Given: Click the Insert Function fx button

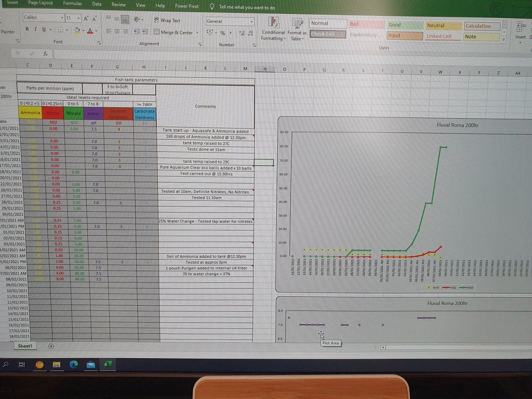Looking at the screenshot, I should (x=46, y=54).
